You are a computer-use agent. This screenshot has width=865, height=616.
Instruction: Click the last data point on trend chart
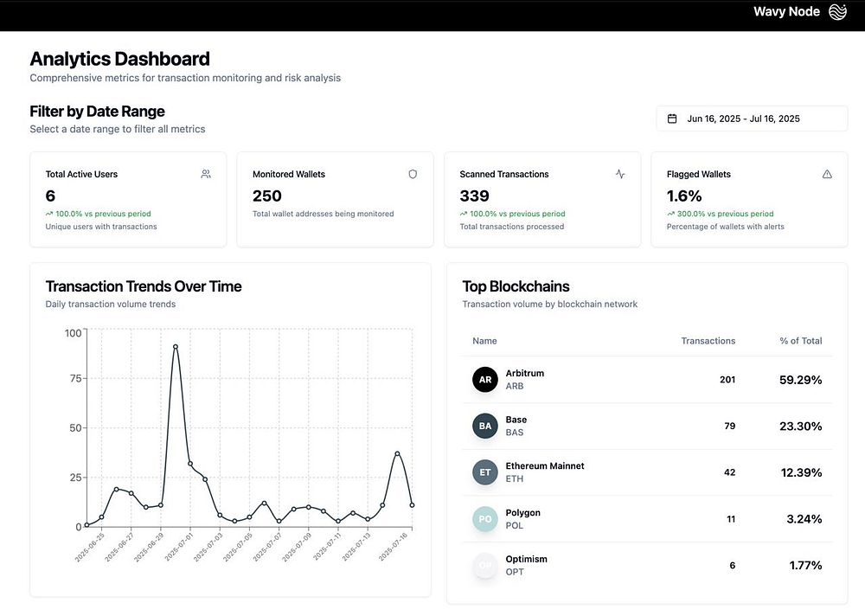(x=412, y=505)
